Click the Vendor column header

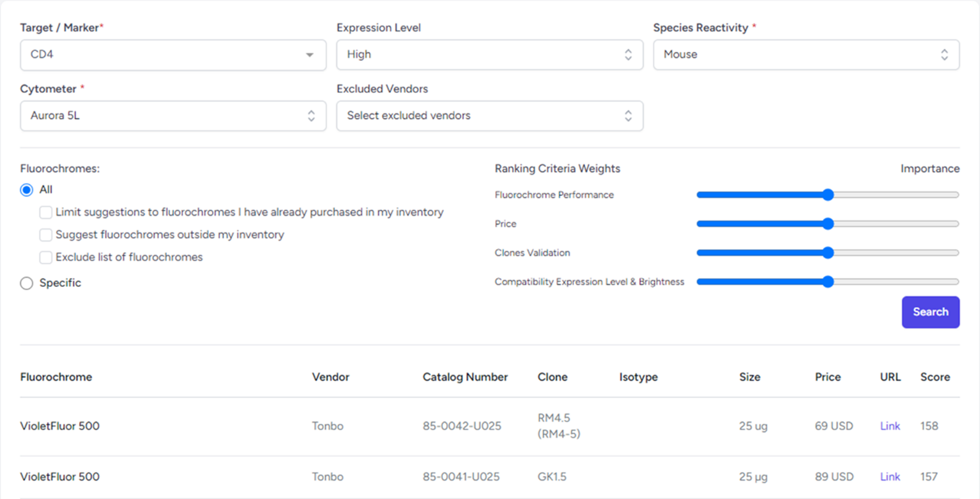[331, 377]
